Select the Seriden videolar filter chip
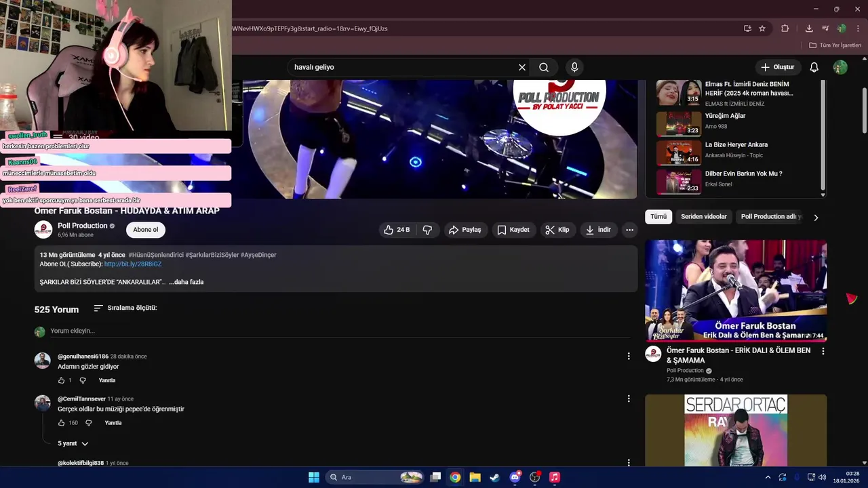Viewport: 868px width, 488px height. click(704, 217)
